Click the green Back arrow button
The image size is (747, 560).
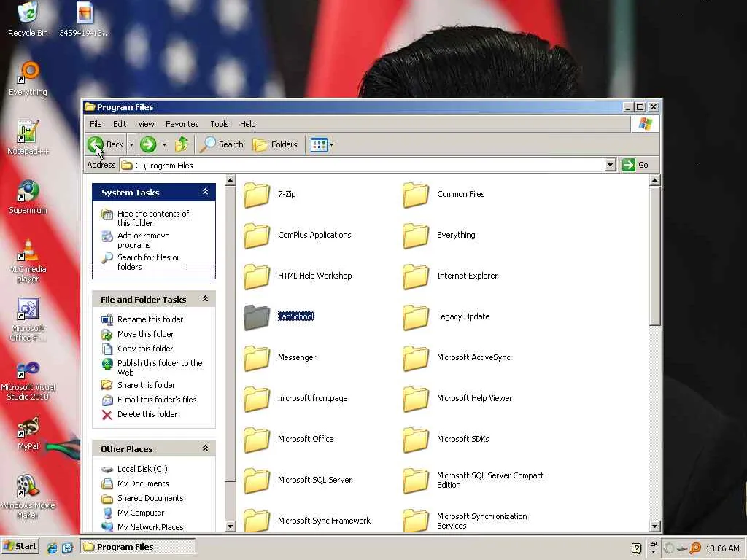(96, 144)
